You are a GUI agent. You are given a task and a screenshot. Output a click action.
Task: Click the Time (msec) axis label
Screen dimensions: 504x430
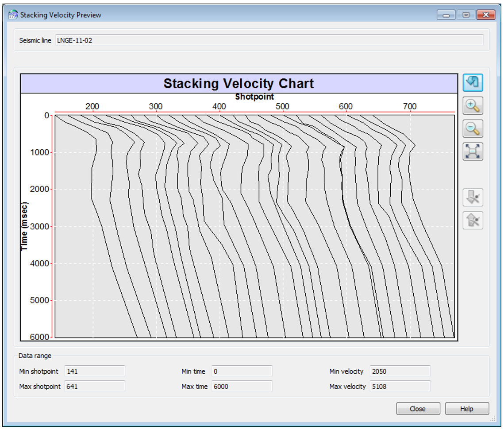tap(25, 226)
